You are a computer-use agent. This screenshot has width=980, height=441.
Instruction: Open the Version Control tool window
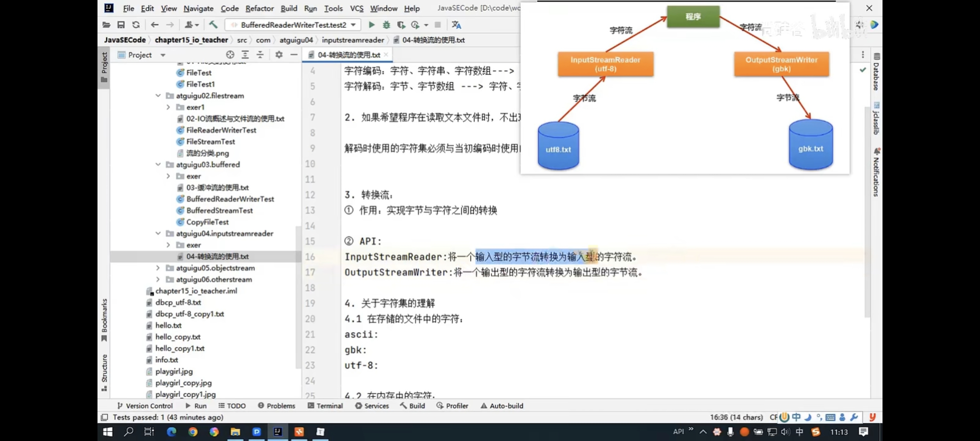pyautogui.click(x=145, y=406)
